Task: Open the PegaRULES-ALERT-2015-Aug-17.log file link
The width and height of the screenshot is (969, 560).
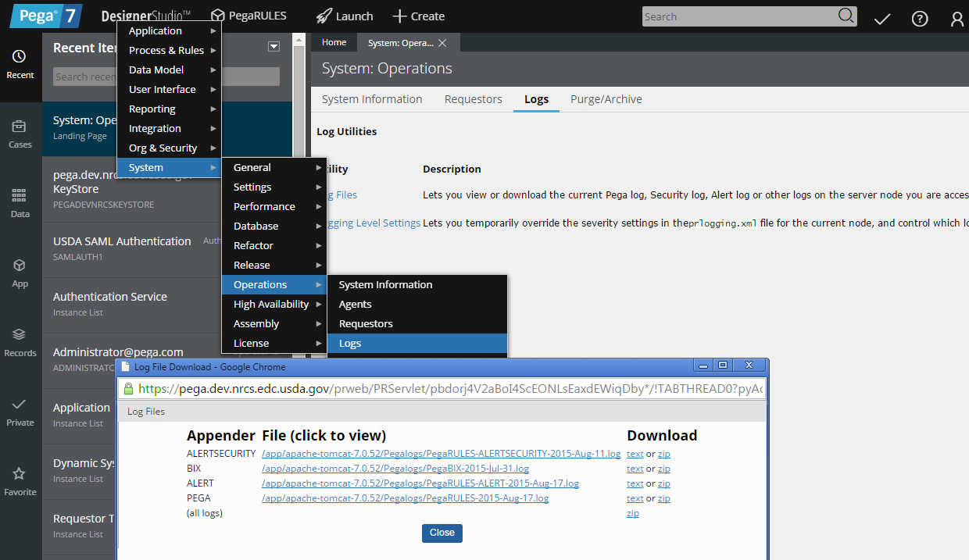Action: coord(420,483)
